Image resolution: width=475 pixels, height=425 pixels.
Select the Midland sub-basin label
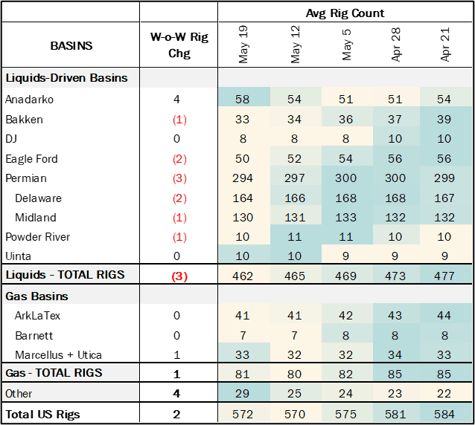[x=36, y=217]
